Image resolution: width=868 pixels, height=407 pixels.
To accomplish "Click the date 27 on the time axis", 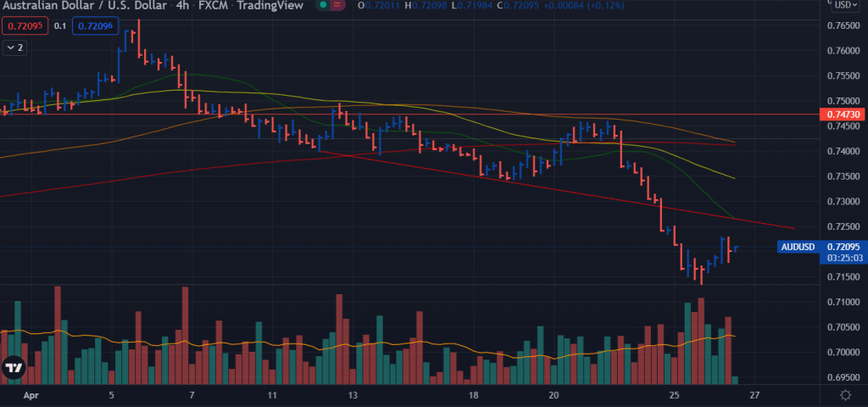I will pyautogui.click(x=754, y=396).
